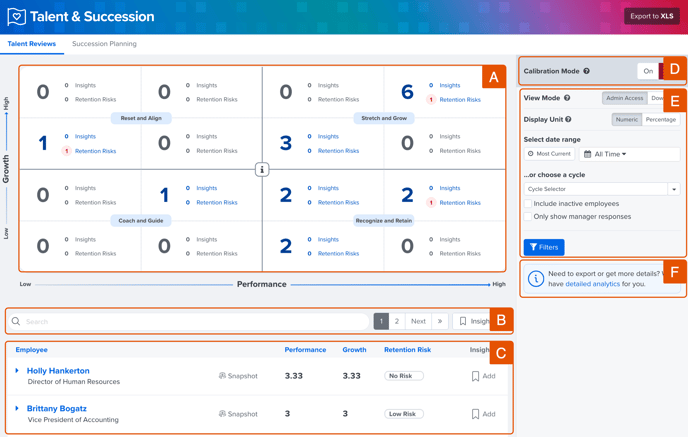
Task: Click the Talent & Succession heart logo
Action: (x=17, y=17)
